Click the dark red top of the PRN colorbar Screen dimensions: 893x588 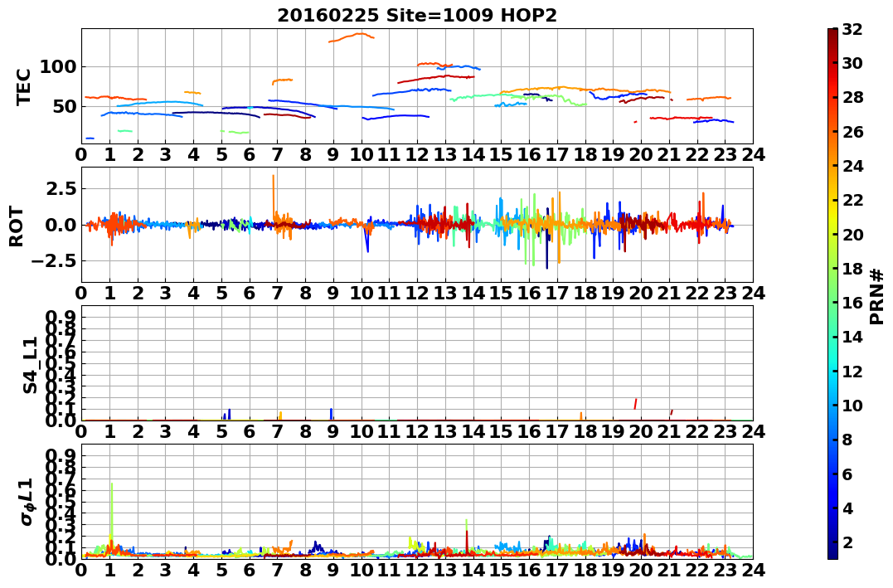point(832,33)
